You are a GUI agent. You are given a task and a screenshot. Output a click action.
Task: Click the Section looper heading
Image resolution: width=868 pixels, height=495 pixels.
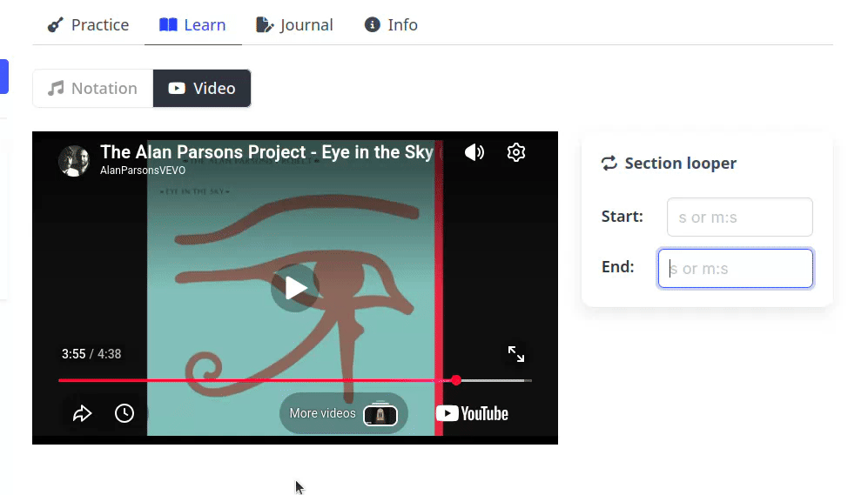tap(680, 164)
